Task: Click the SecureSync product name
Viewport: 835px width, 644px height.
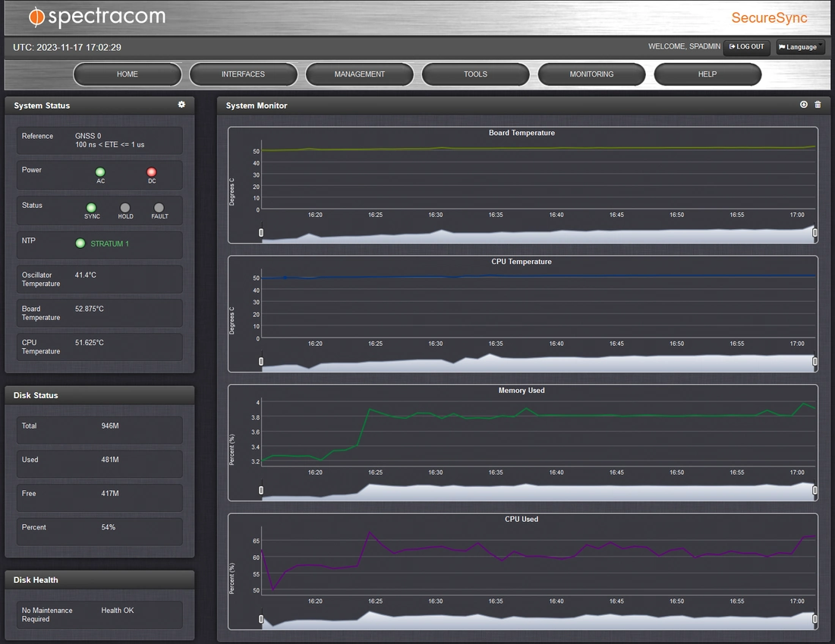Action: (770, 17)
